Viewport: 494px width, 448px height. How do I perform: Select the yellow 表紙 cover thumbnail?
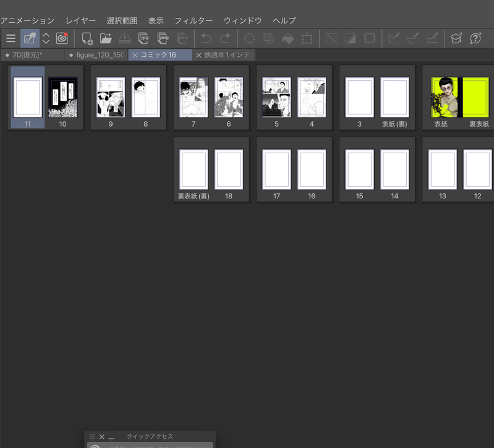click(444, 97)
